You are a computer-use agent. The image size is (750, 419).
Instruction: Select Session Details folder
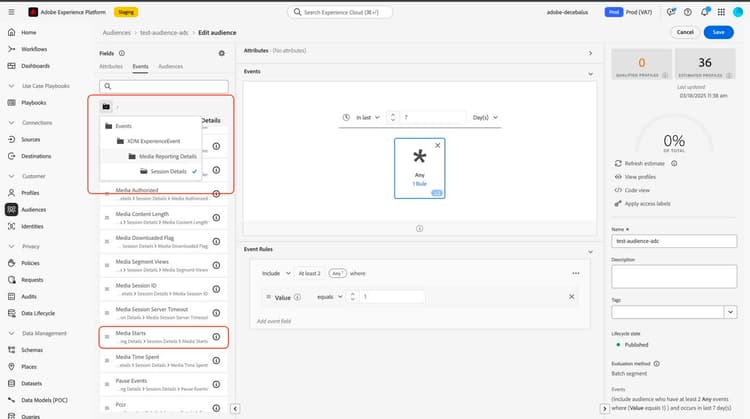pyautogui.click(x=168, y=171)
